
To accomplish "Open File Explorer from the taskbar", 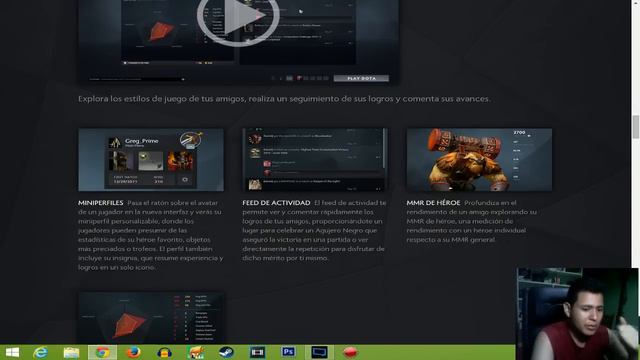I will point(71,352).
